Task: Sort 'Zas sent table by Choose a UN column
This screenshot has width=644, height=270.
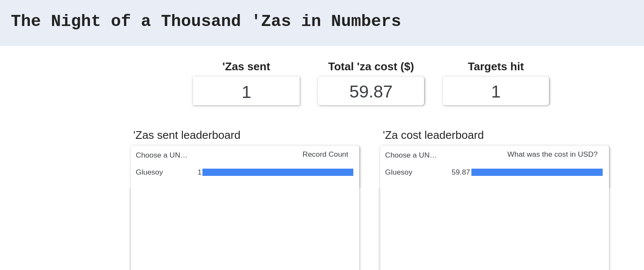Action: tap(162, 155)
